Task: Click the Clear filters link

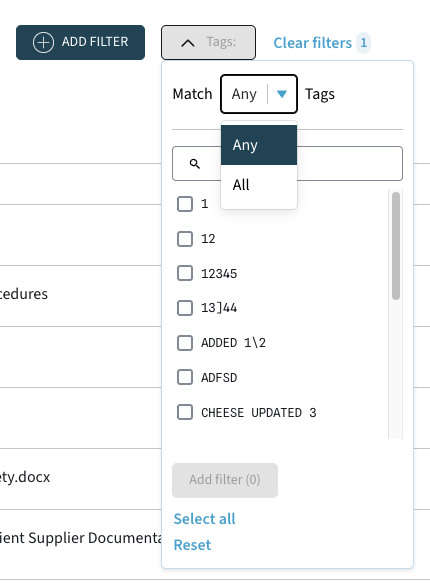Action: 313,43
